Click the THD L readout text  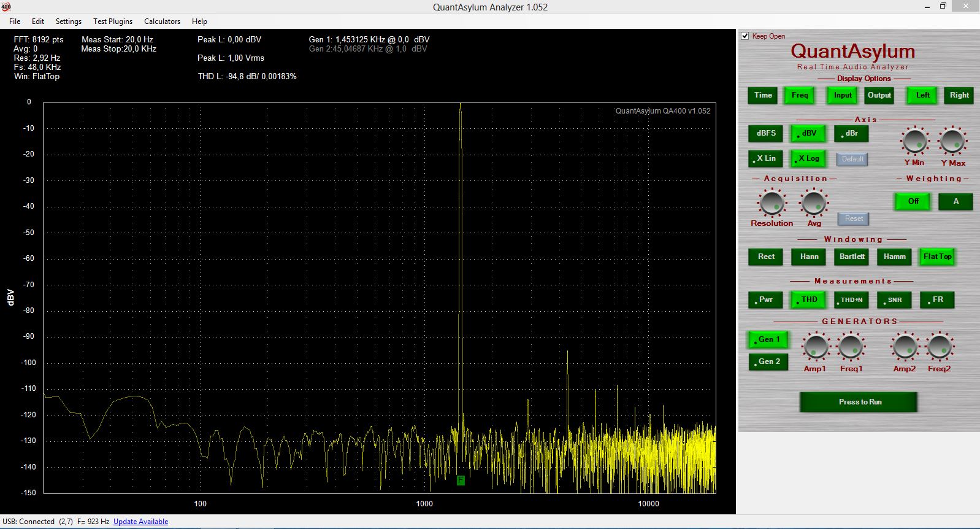point(247,76)
